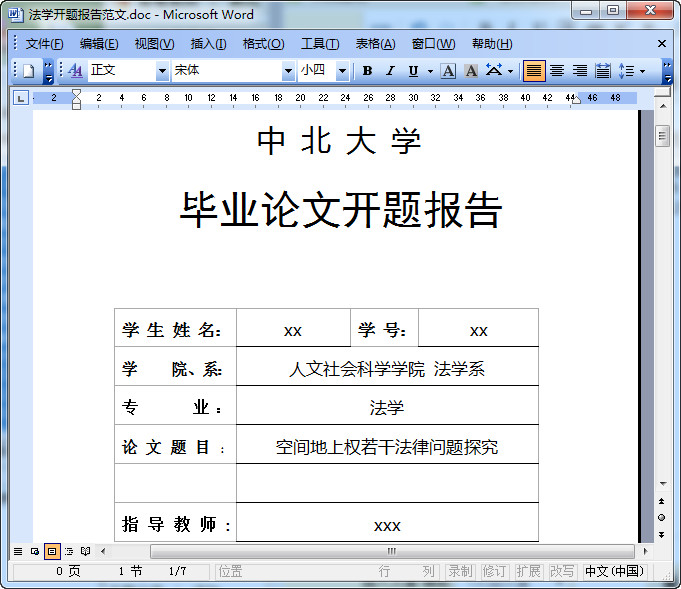This screenshot has height=589, width=681.
Task: Click the vertical scrollbar thumb
Action: (662, 136)
